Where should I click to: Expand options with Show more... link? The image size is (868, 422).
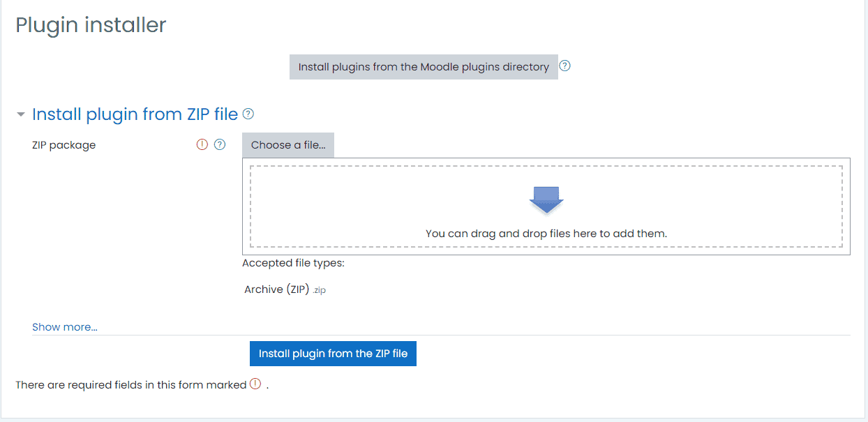coord(65,327)
